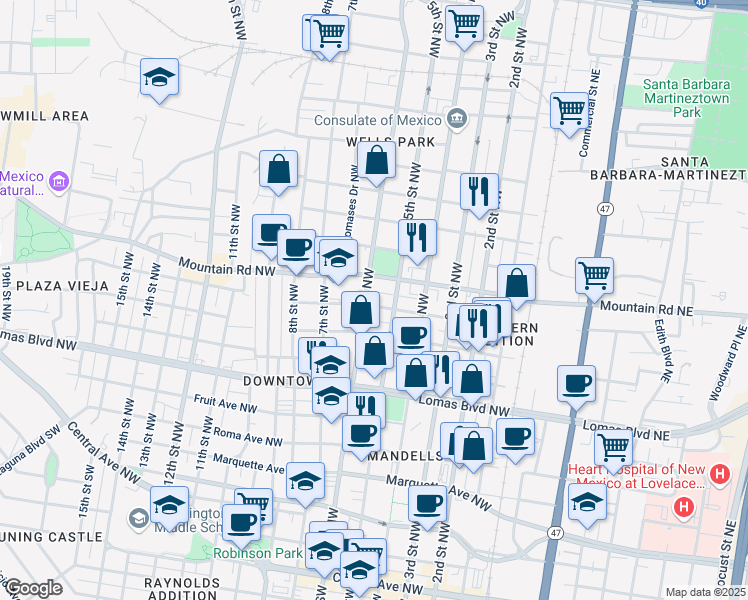Open the coffee cup marker left of Mandells label

362,434
